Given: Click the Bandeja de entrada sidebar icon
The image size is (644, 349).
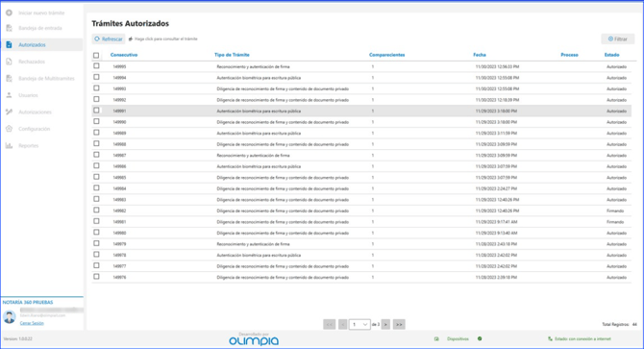Looking at the screenshot, I should click(x=9, y=28).
